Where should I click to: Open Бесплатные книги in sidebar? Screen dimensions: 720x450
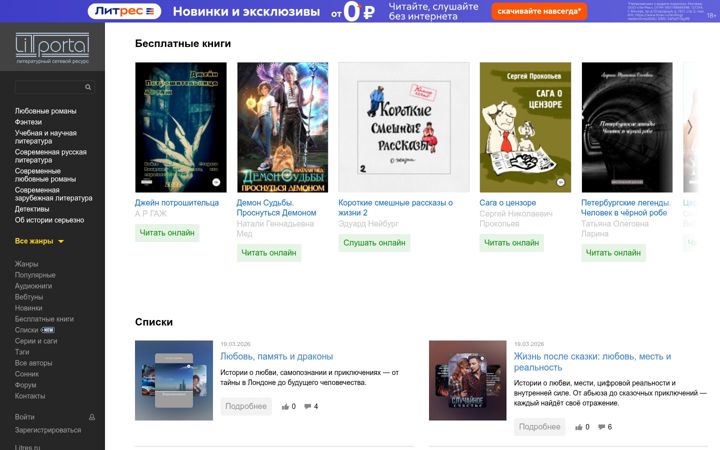pyautogui.click(x=44, y=319)
